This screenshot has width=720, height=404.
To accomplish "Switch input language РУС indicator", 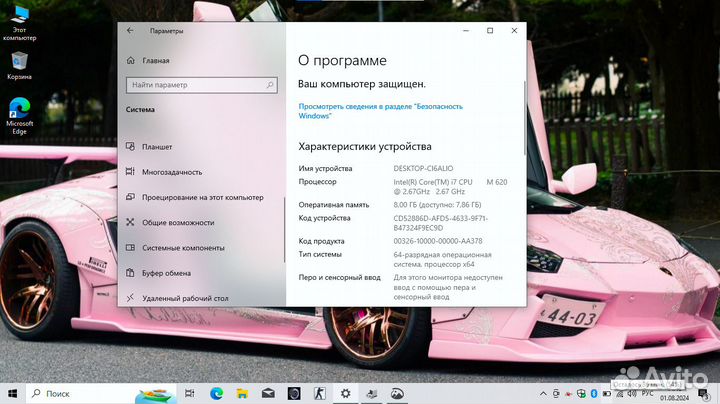I will (x=647, y=394).
